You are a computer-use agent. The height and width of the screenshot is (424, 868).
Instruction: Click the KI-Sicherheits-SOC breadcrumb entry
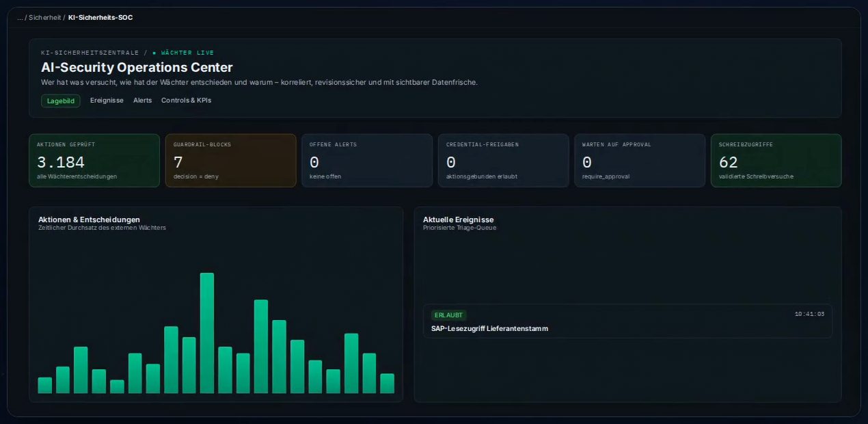pos(100,17)
